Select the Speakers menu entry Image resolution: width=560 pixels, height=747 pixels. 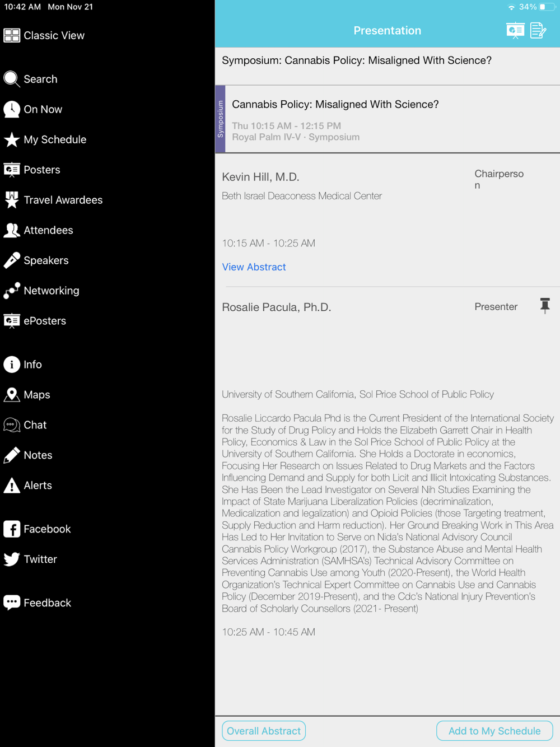46,260
